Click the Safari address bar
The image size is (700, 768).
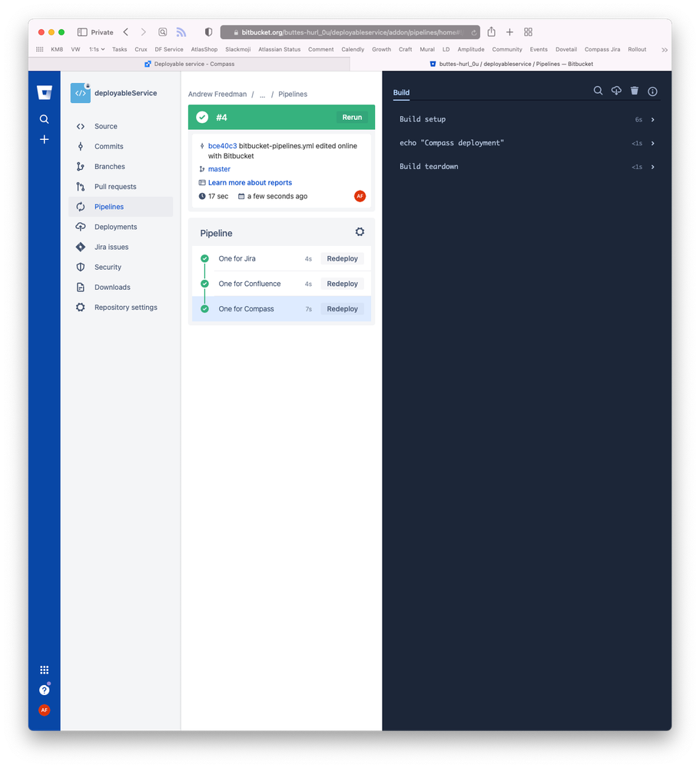pyautogui.click(x=350, y=32)
